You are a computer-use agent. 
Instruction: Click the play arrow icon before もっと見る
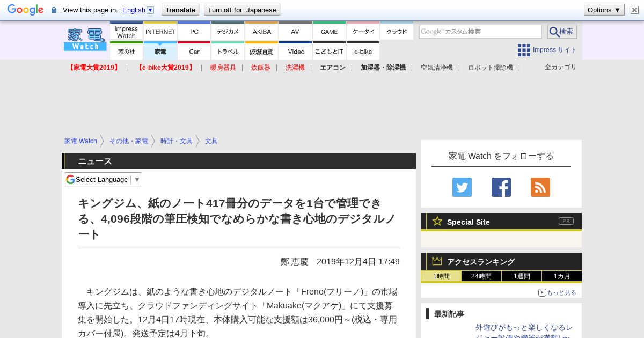[x=542, y=292]
